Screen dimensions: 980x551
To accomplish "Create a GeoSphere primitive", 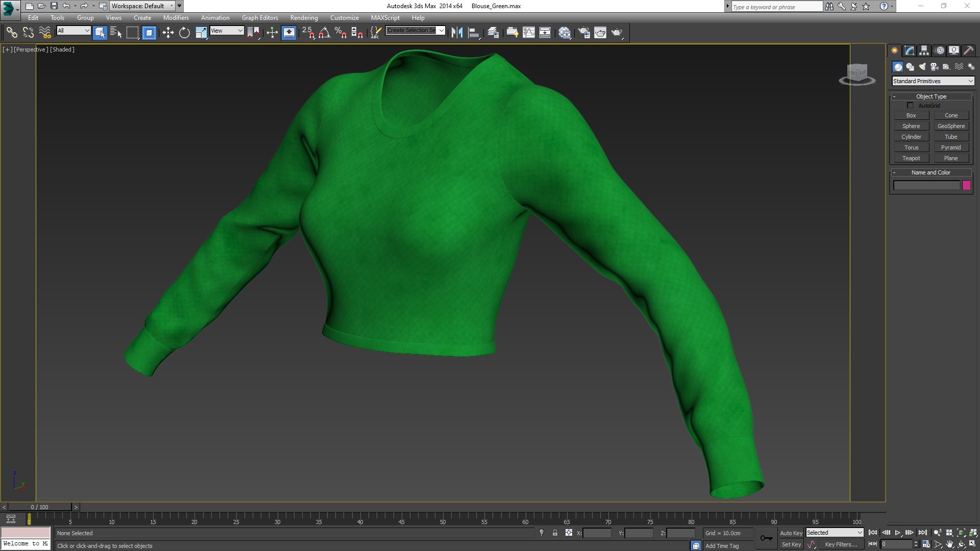I will (951, 126).
